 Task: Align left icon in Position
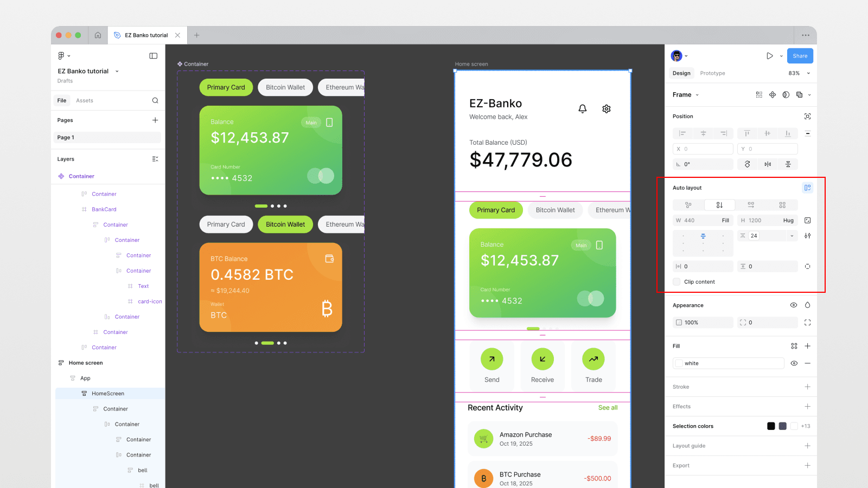[x=682, y=133]
